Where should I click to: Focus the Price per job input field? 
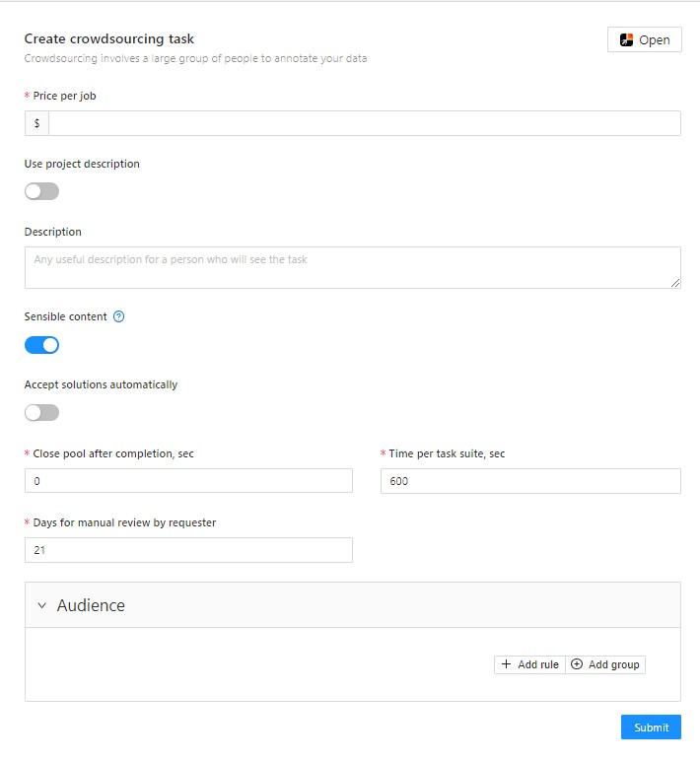(x=363, y=123)
